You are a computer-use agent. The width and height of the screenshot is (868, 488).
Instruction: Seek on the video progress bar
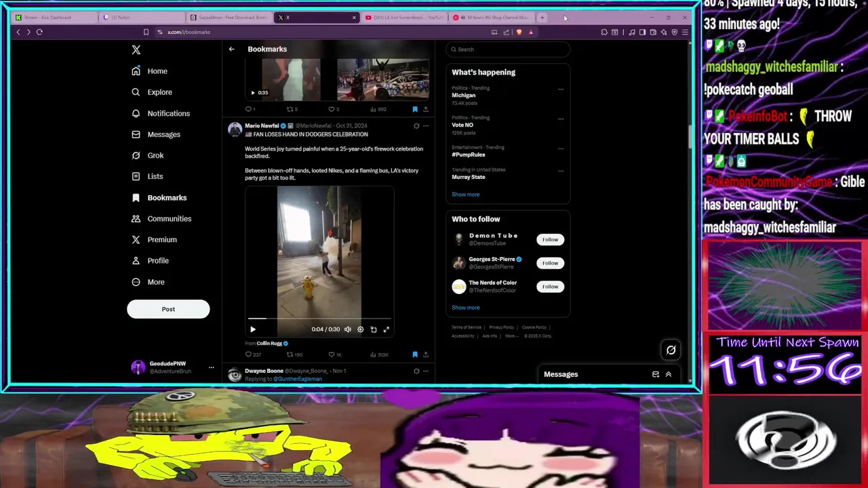(319, 318)
